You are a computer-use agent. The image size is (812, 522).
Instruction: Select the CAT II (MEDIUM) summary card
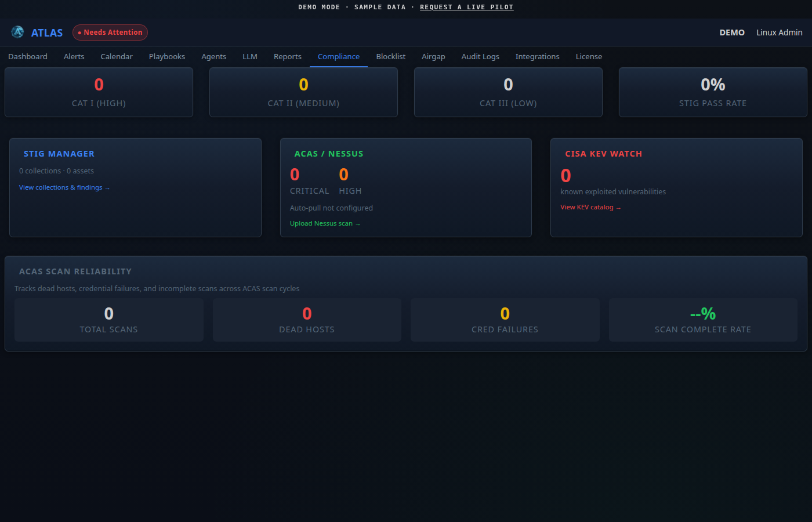(x=303, y=92)
